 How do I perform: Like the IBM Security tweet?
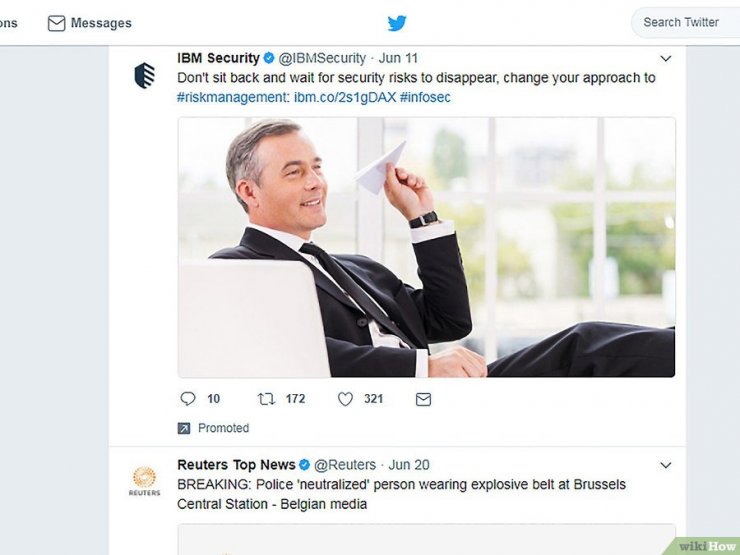[x=345, y=399]
